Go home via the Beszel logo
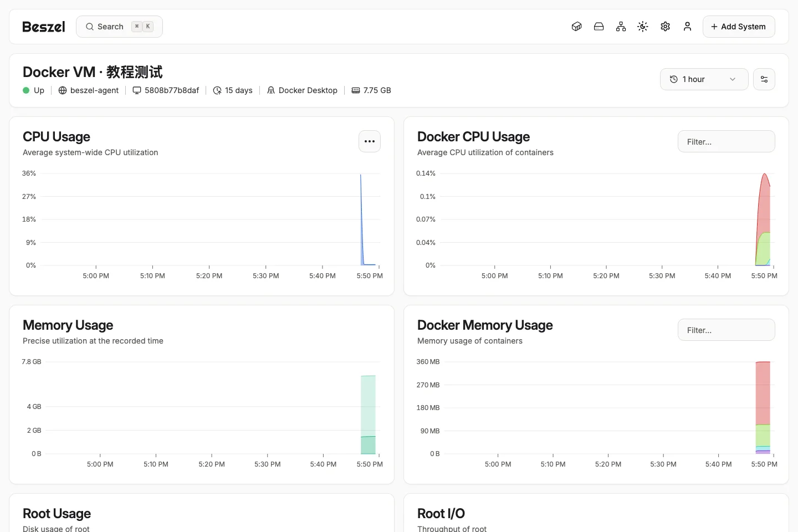The width and height of the screenshot is (798, 532). (44, 27)
